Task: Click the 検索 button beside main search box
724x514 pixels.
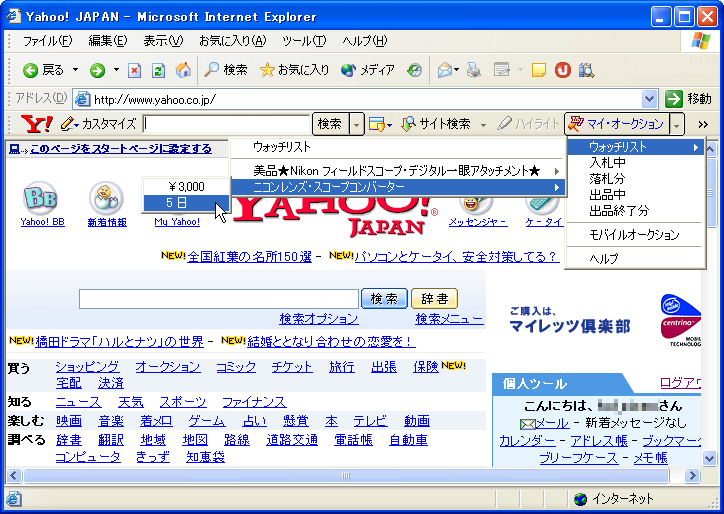Action: tap(384, 299)
